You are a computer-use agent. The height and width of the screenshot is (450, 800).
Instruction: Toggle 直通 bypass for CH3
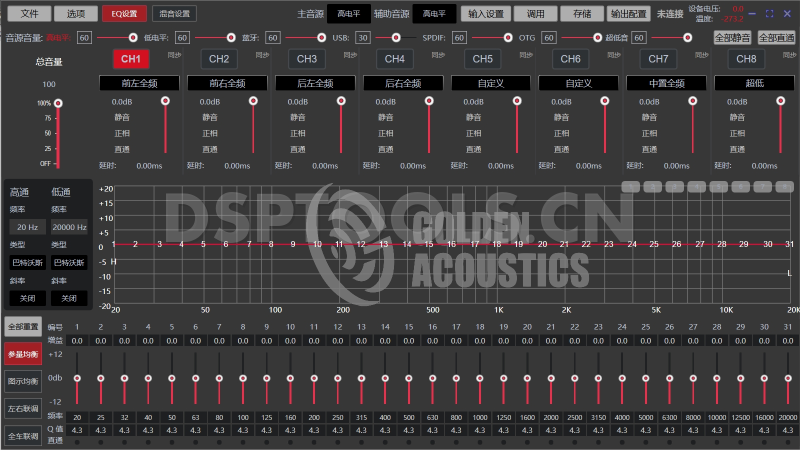[298, 149]
